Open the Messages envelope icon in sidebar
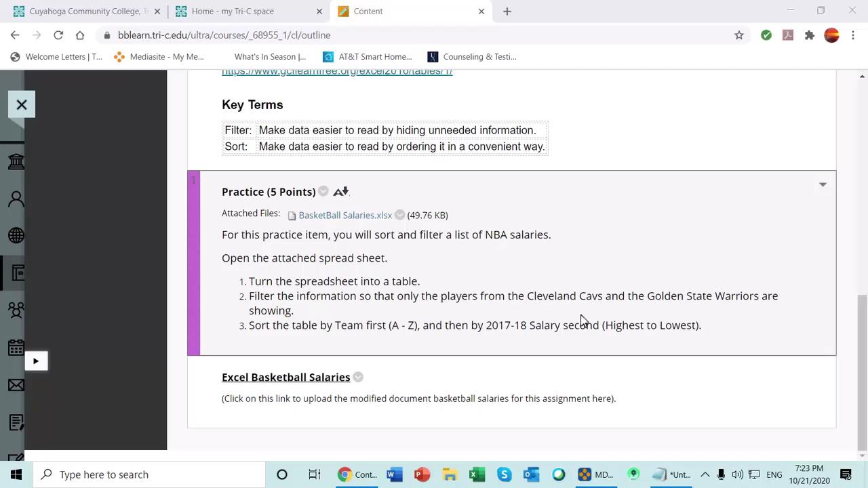Image resolution: width=868 pixels, height=488 pixels. coord(16,385)
